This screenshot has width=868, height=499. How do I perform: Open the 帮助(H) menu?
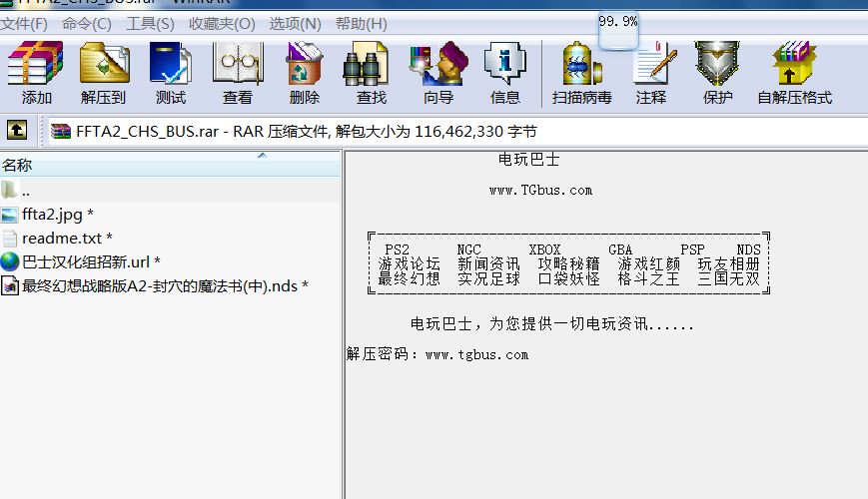pyautogui.click(x=361, y=24)
